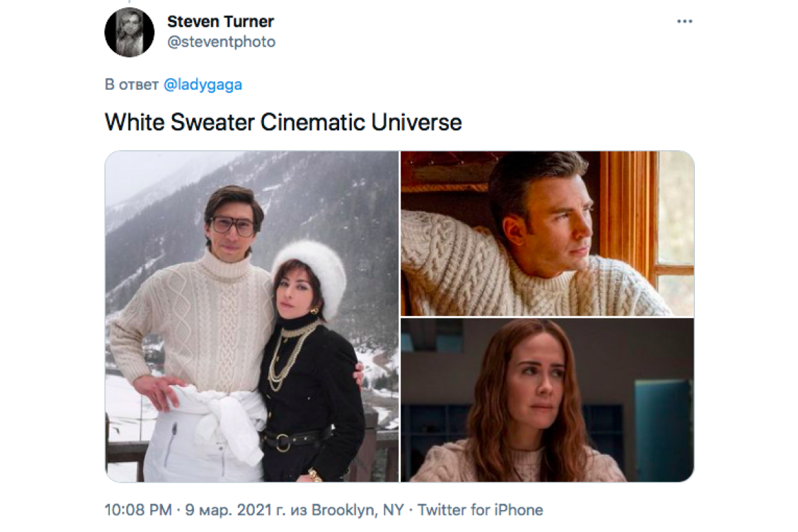The height and width of the screenshot is (532, 798).
Task: Click the "Twitter for iPhone" source link
Action: coord(480,511)
